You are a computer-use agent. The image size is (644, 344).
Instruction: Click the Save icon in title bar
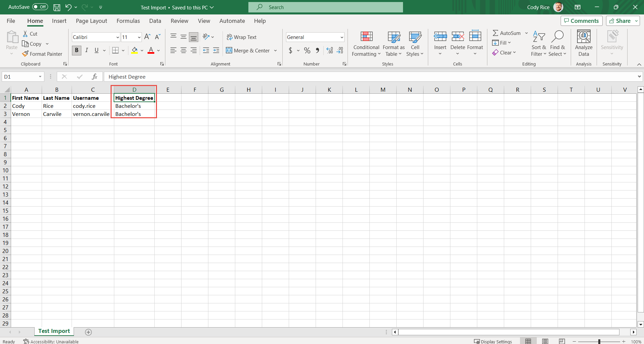(57, 7)
